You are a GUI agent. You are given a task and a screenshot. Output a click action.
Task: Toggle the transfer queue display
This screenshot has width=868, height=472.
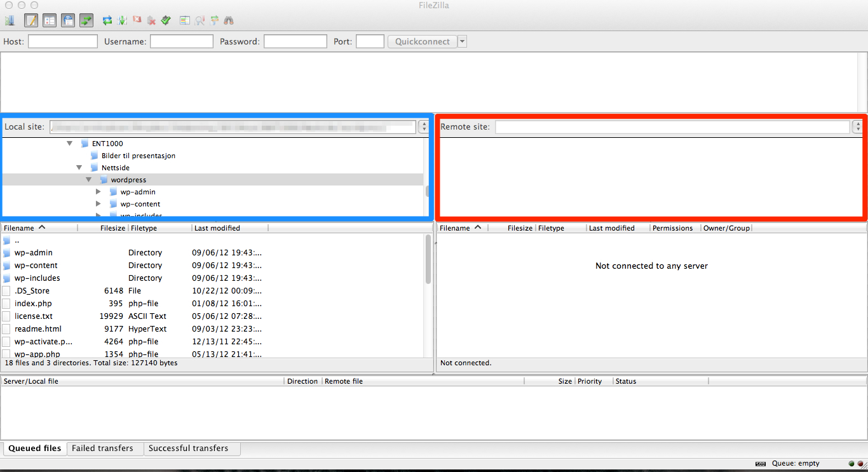click(86, 20)
